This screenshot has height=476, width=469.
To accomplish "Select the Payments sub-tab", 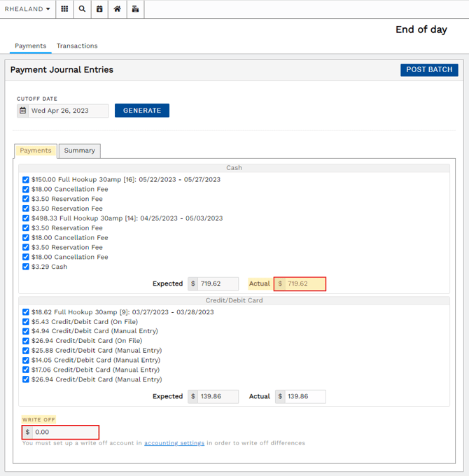I will [x=36, y=150].
